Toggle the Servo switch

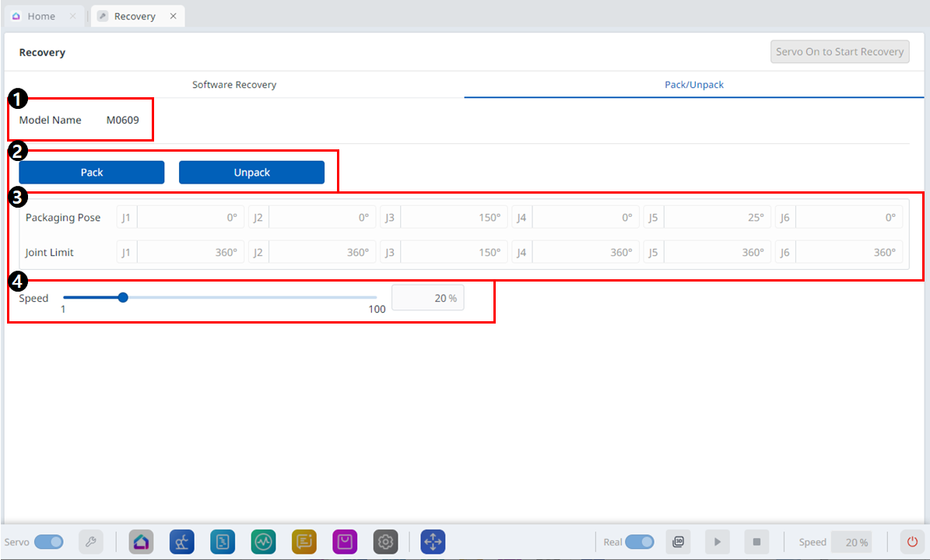coord(49,541)
